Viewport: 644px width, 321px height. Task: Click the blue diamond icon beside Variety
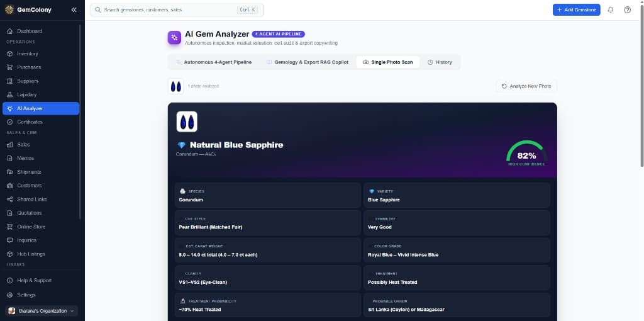(x=372, y=191)
